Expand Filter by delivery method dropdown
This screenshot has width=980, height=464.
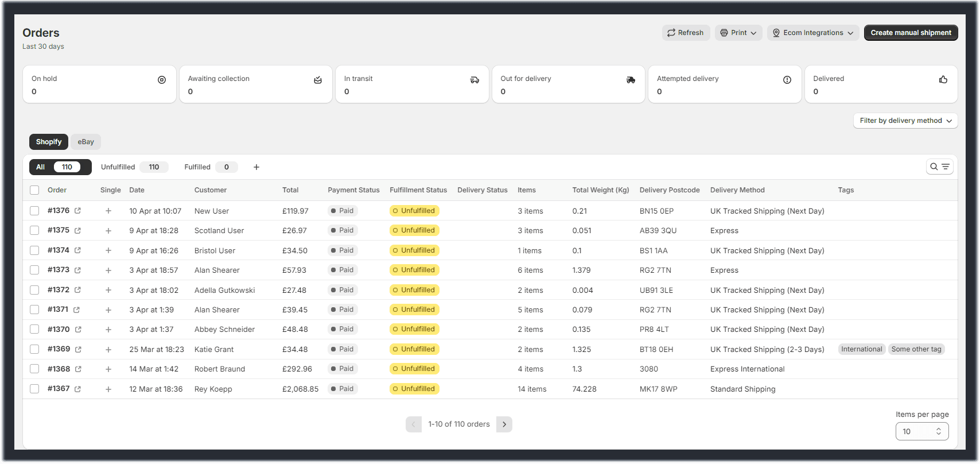(x=905, y=121)
